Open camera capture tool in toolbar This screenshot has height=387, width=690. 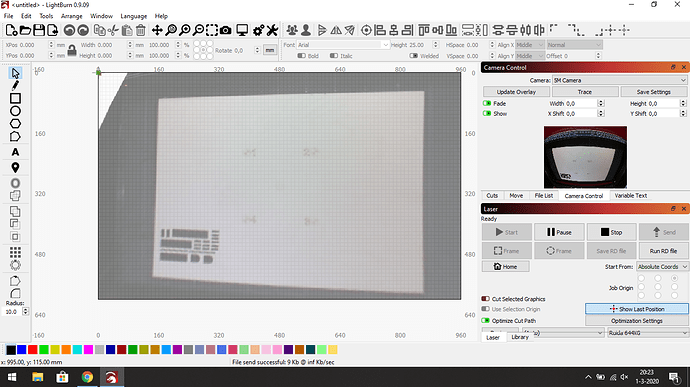point(225,30)
